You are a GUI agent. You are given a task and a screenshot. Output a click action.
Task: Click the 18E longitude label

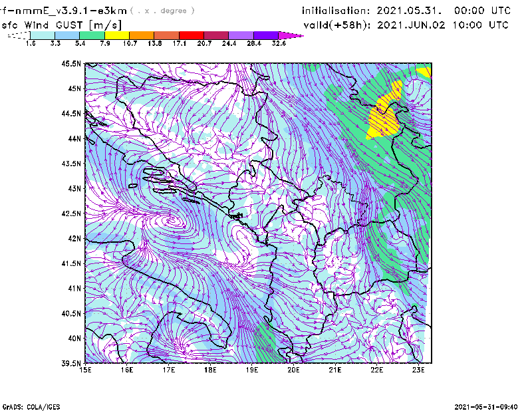point(210,370)
